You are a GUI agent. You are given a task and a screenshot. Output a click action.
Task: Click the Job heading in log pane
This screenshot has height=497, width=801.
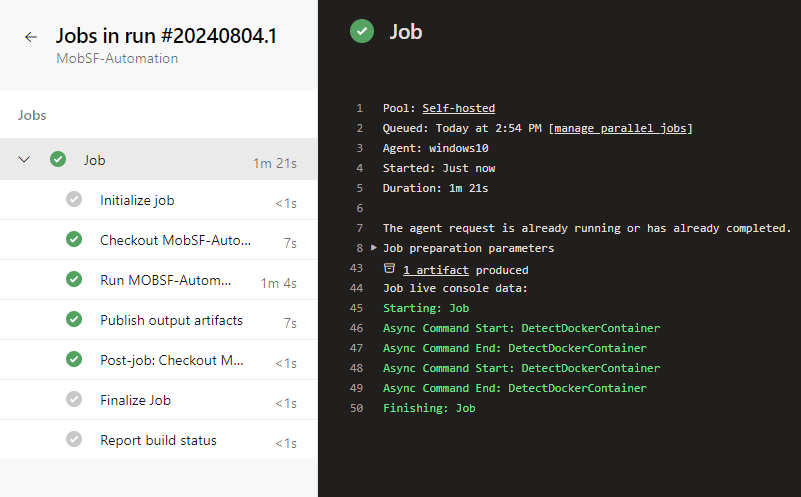click(x=406, y=32)
